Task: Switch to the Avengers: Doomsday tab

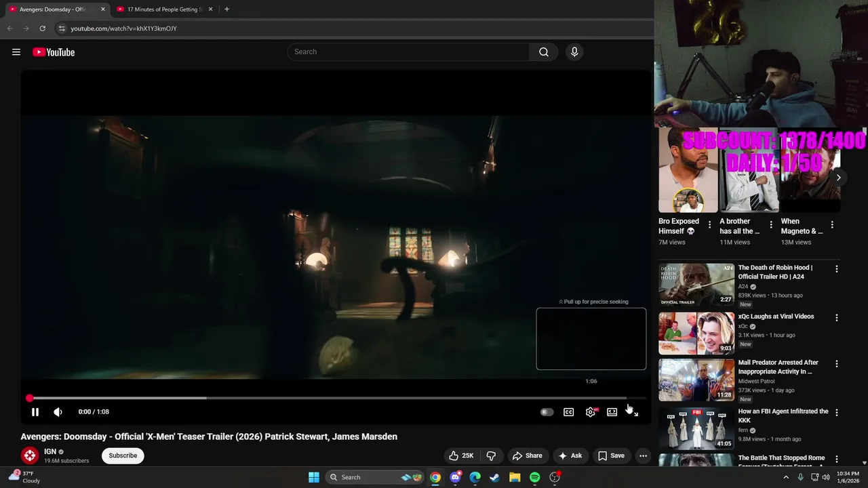Action: pos(52,9)
